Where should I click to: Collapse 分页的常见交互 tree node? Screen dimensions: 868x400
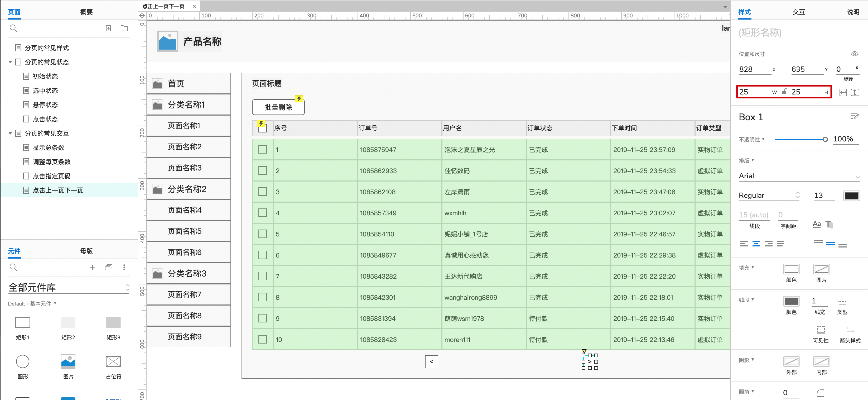pyautogui.click(x=10, y=133)
